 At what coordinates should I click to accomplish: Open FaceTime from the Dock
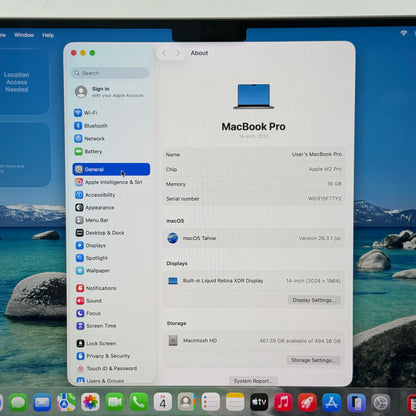tap(114, 402)
